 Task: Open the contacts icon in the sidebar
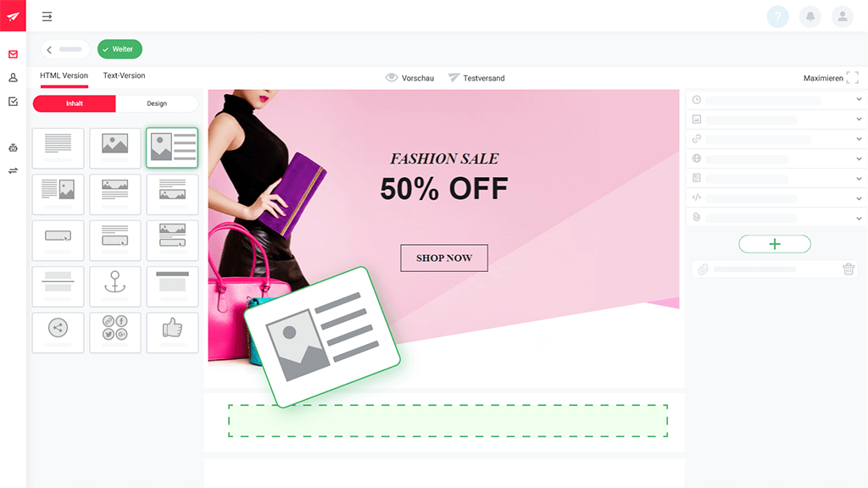tap(13, 78)
